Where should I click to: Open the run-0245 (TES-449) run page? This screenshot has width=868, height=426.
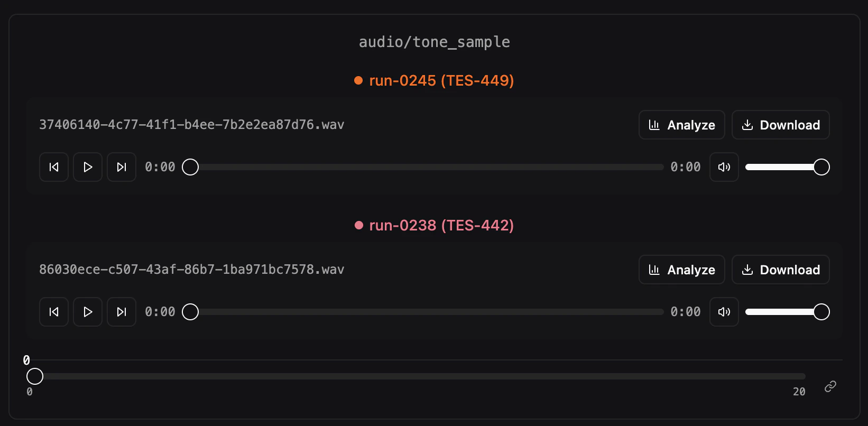click(x=441, y=80)
